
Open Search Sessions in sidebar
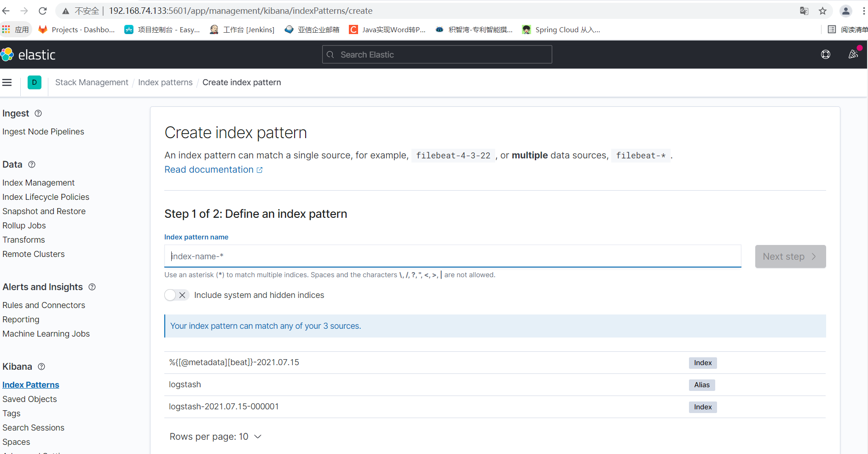point(33,428)
